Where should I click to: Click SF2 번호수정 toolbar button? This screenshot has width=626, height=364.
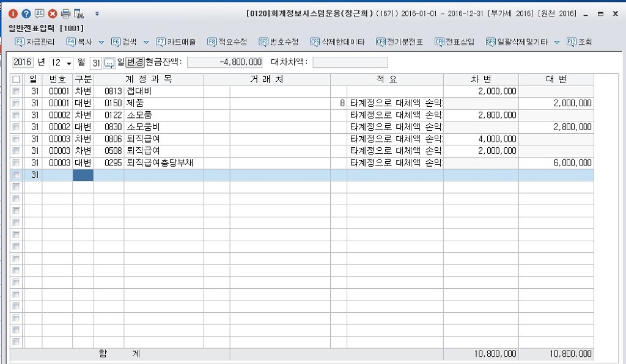click(x=278, y=42)
